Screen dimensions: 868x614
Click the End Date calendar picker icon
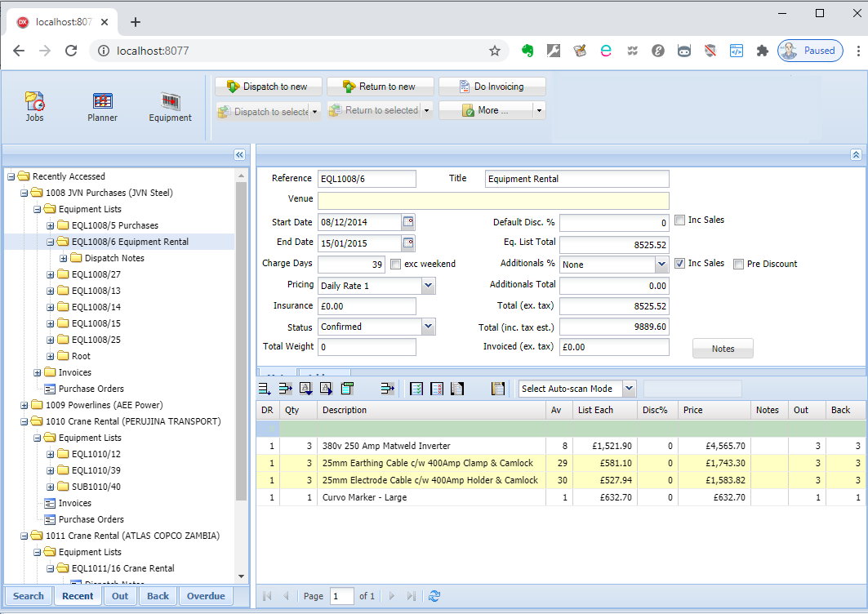point(408,243)
